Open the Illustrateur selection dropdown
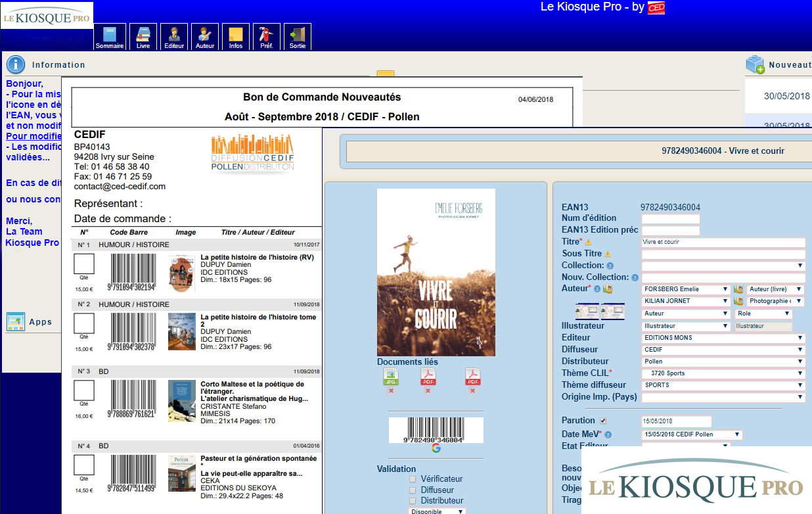The image size is (812, 514). pos(686,326)
